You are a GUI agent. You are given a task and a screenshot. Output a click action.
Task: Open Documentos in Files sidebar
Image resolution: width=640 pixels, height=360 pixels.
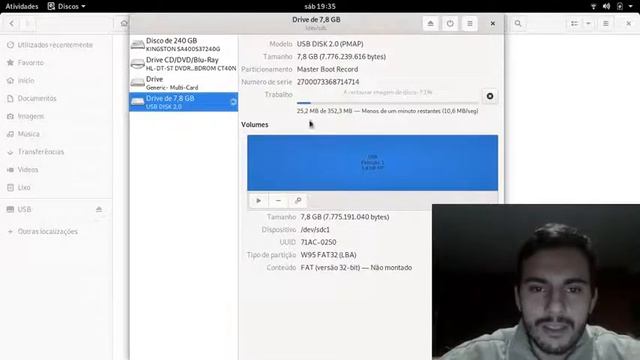[x=56, y=98]
